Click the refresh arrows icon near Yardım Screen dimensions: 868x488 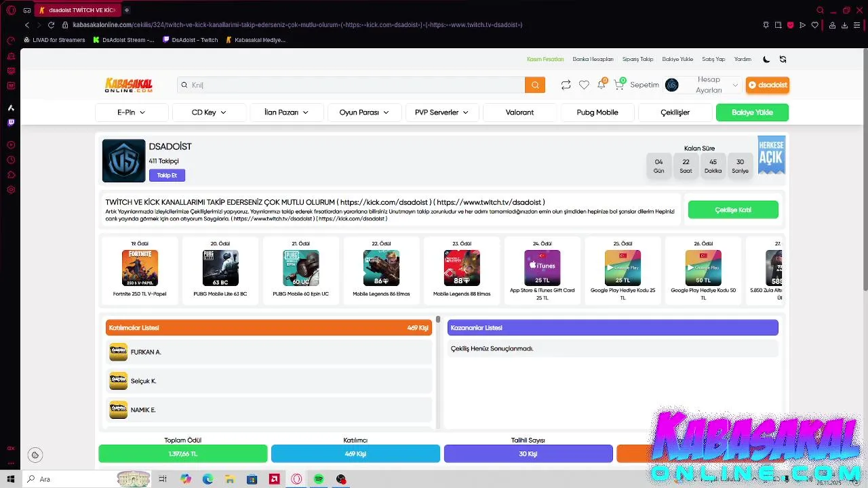tap(783, 59)
